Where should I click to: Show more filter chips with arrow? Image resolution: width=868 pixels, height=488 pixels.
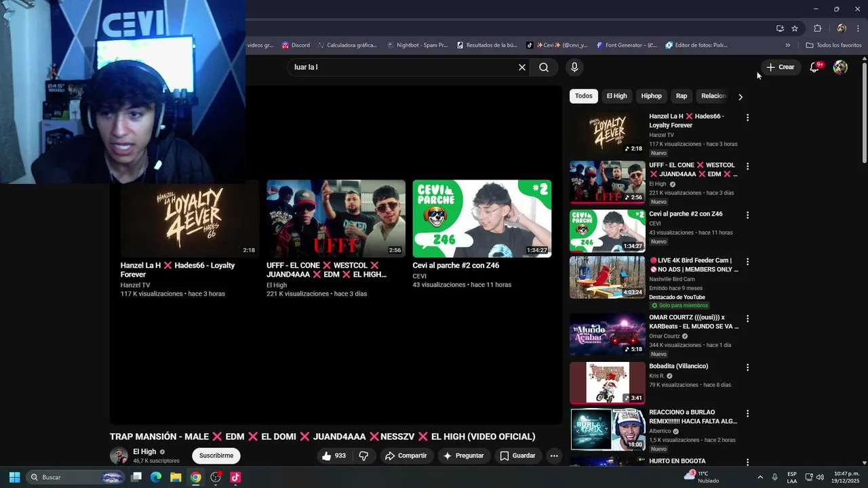(x=741, y=97)
